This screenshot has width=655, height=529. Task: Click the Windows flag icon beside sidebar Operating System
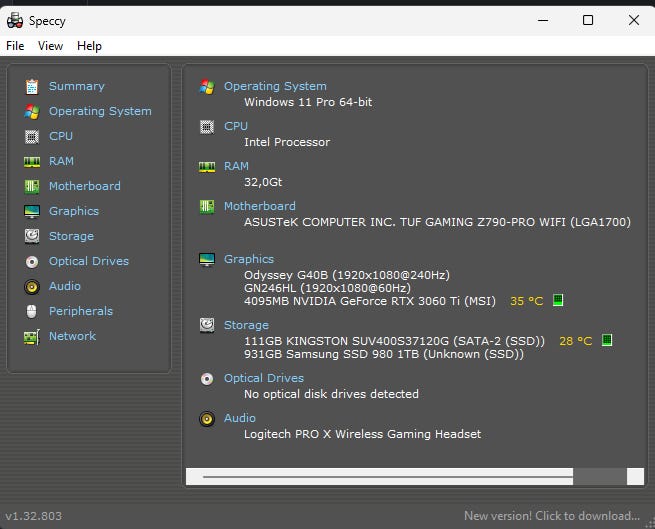point(32,112)
